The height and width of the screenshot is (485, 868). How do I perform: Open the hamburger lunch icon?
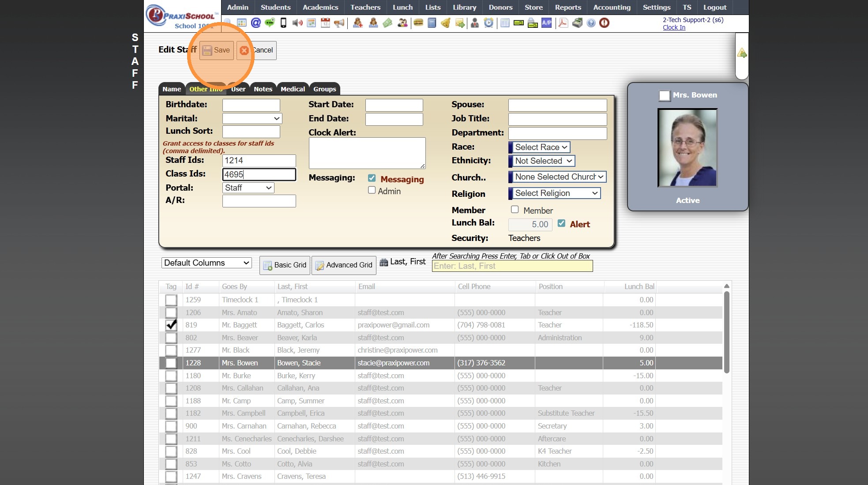pos(418,23)
